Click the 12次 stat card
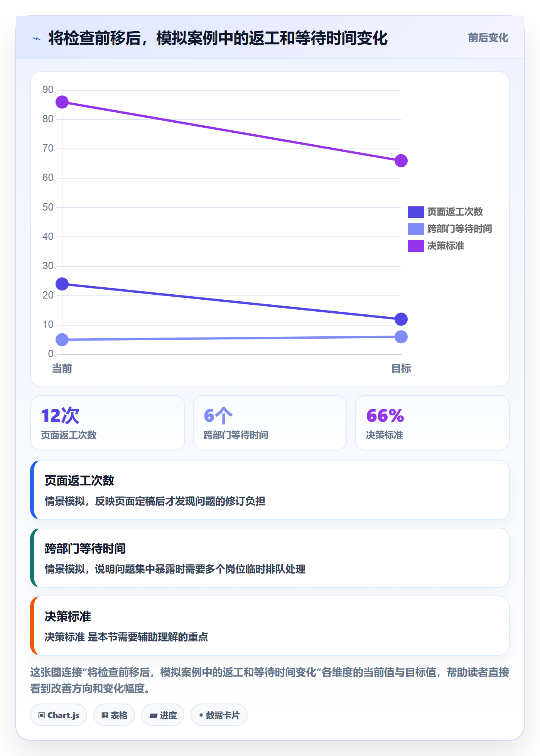 [108, 423]
